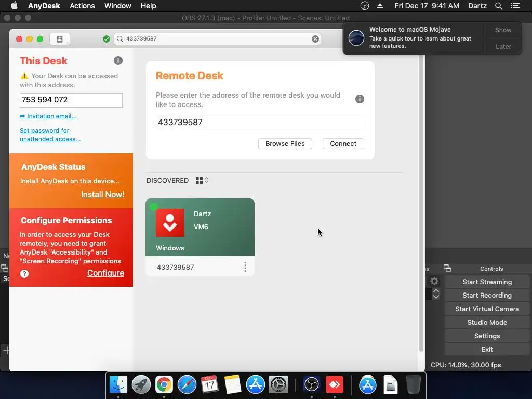Open the AnyDesk address book icon
532x399 pixels.
(x=59, y=39)
